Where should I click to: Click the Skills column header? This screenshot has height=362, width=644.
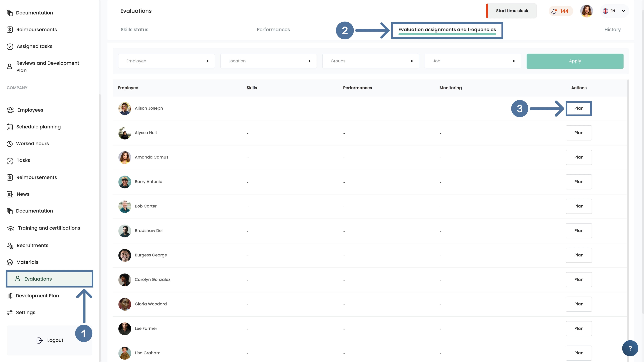(x=251, y=88)
